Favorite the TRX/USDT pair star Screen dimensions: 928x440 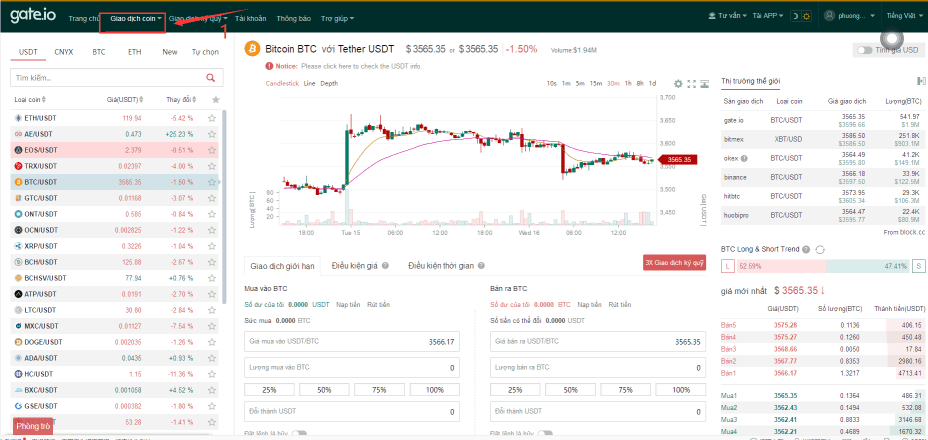pyautogui.click(x=212, y=166)
